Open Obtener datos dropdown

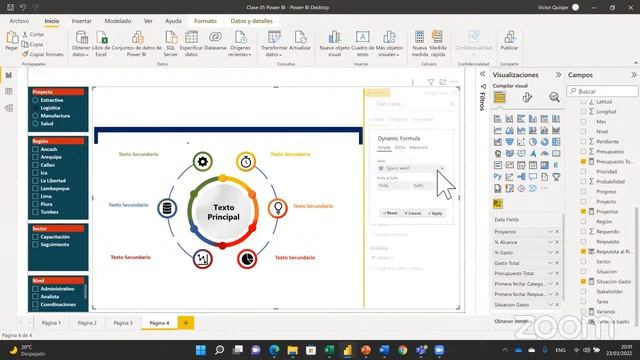81,51
